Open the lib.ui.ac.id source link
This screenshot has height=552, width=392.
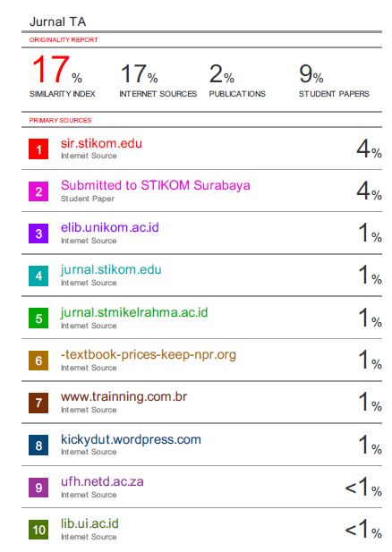click(x=89, y=523)
